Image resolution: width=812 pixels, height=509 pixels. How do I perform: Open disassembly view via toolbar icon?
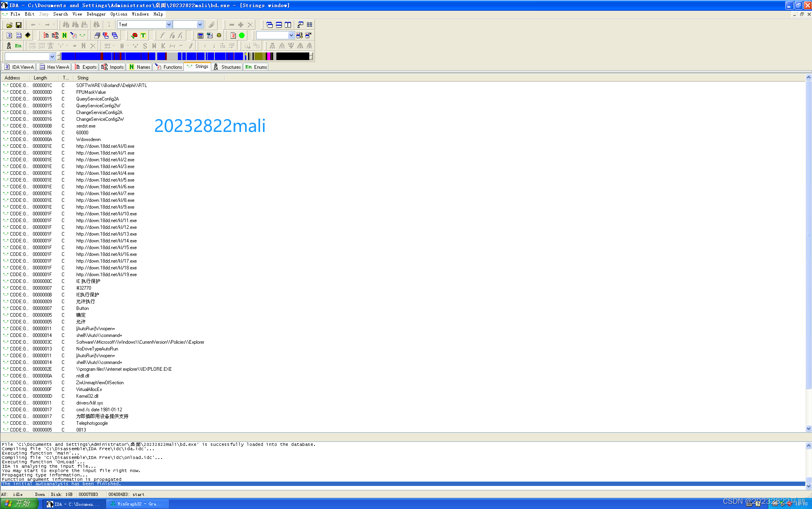tap(9, 35)
